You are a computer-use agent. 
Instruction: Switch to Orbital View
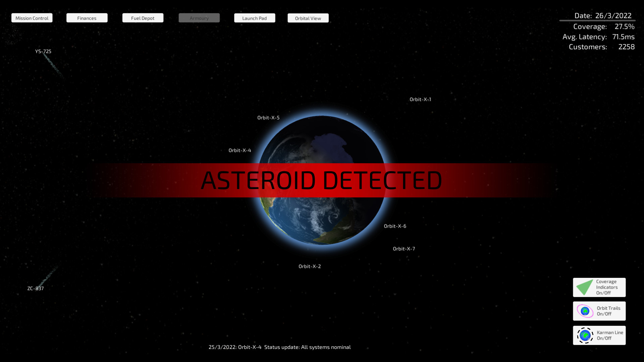[308, 18]
